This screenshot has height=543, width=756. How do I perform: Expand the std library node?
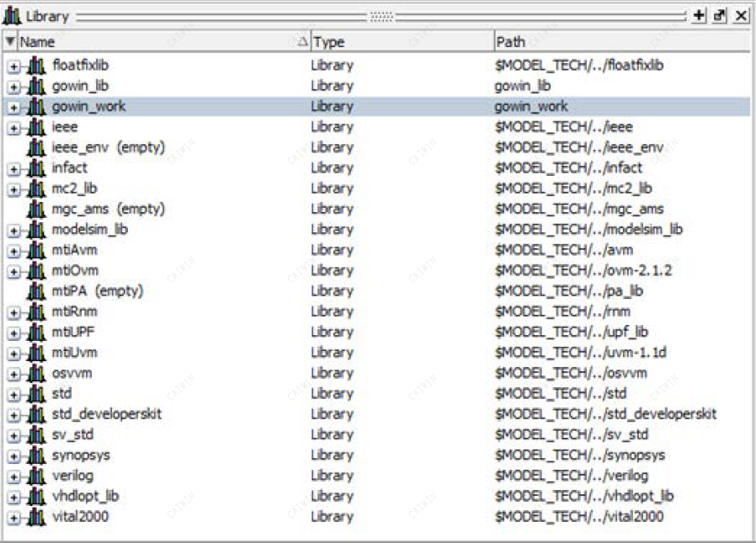click(x=13, y=396)
